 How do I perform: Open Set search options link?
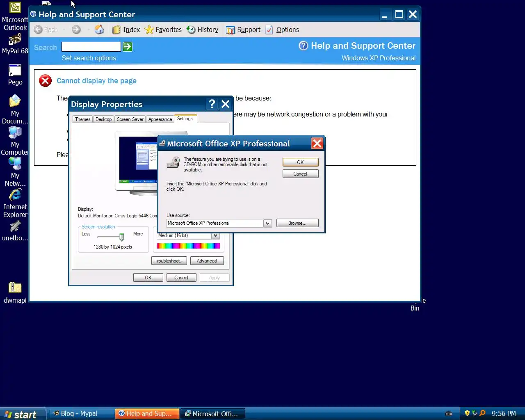point(89,58)
